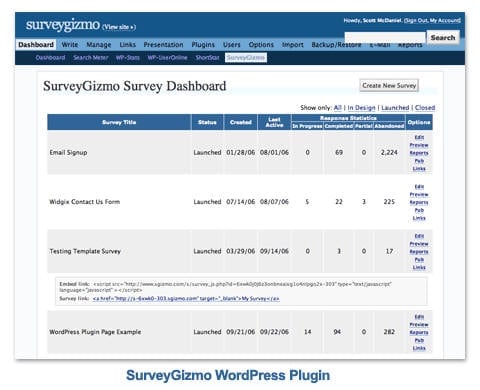Open the My Account link
This screenshot has width=480, height=390.
click(x=445, y=21)
